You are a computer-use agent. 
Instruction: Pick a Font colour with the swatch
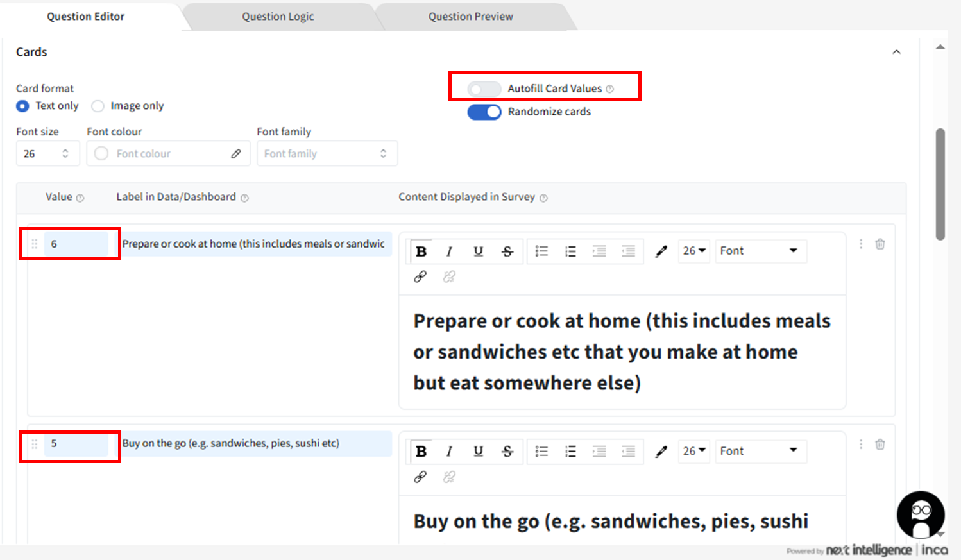point(101,154)
